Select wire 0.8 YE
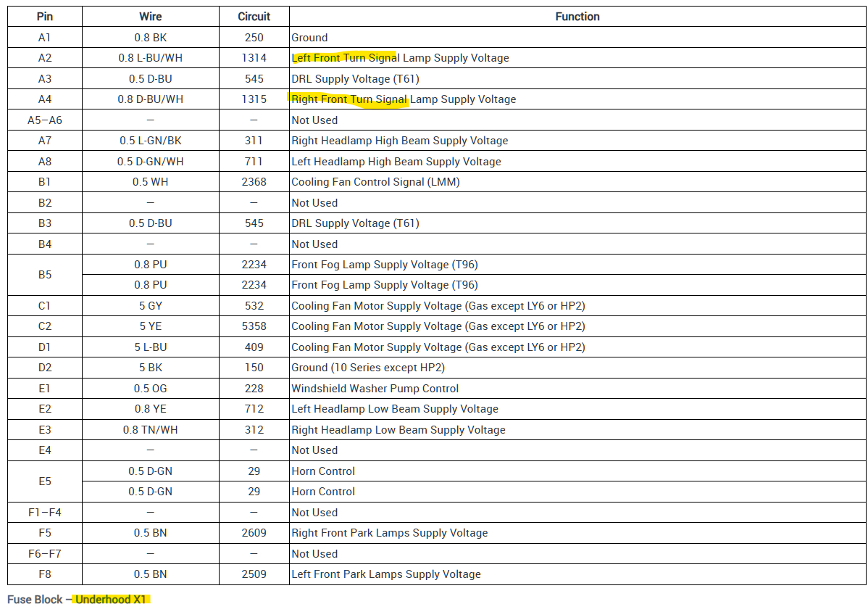868x612 pixels. click(151, 409)
